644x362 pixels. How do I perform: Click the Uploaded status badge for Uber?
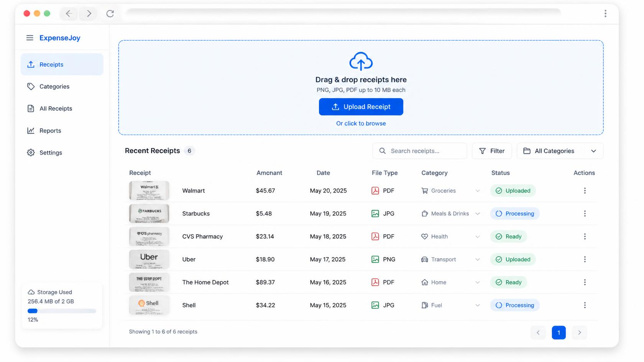513,259
